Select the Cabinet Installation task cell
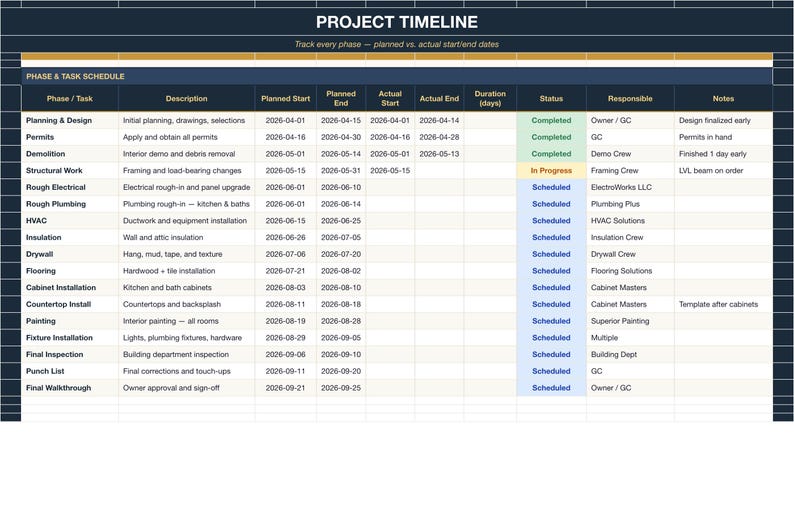794x510 pixels. coord(70,287)
